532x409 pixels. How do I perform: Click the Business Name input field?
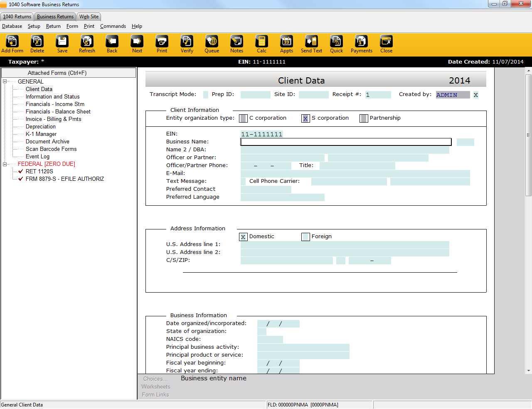(x=346, y=142)
